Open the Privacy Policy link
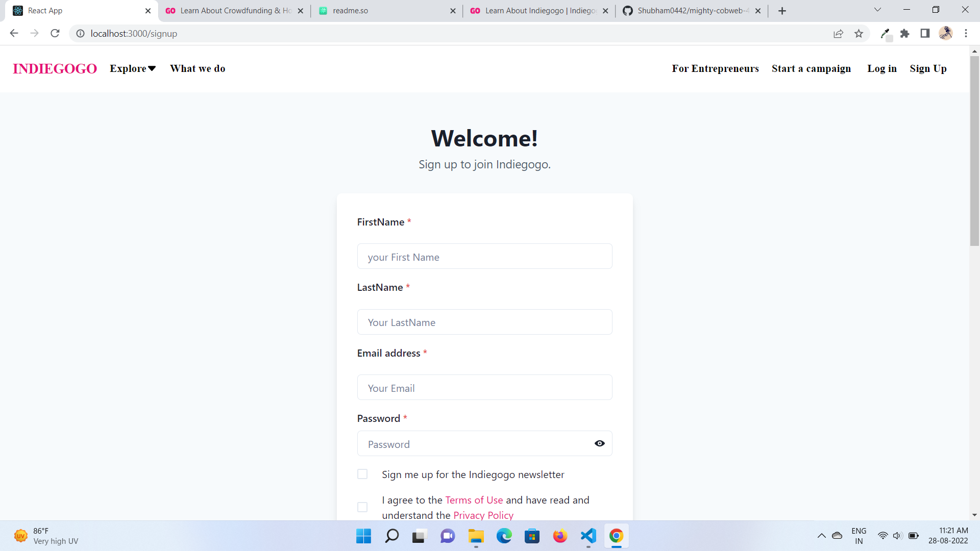Screen dimensions: 980x551 (483, 515)
